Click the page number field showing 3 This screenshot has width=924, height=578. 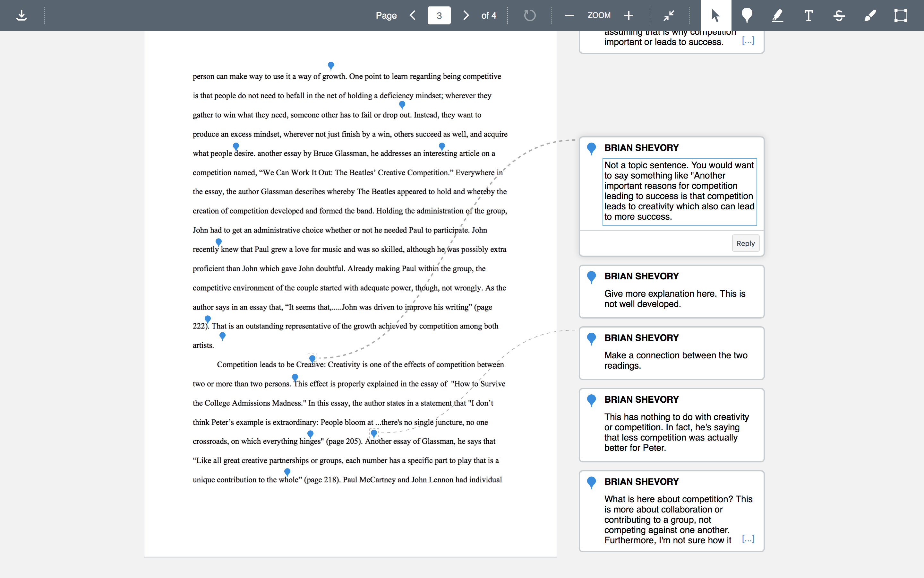click(x=439, y=15)
